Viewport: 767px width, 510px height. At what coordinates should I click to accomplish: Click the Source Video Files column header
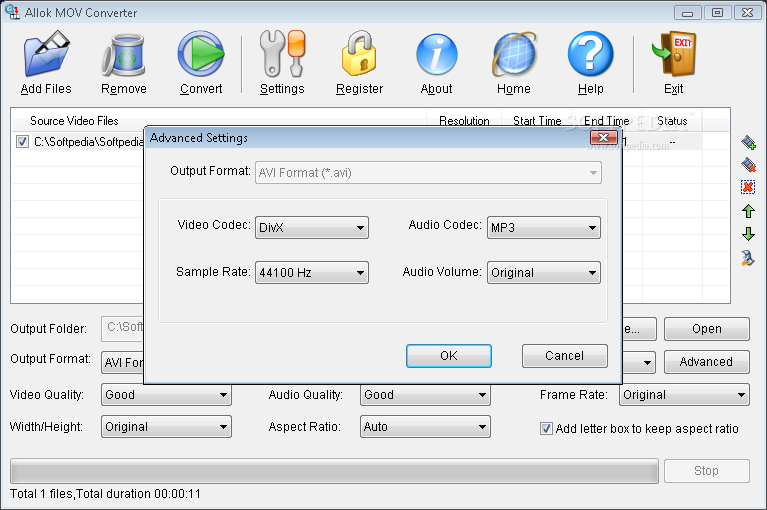219,120
